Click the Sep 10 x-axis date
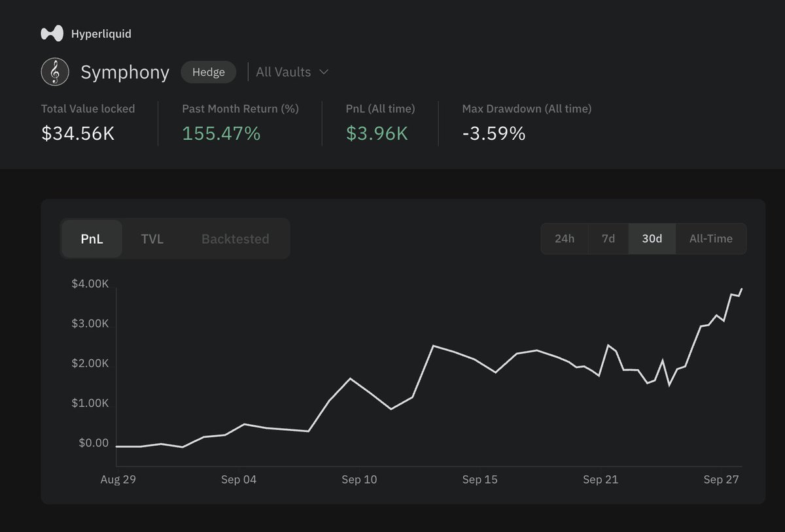 click(359, 480)
